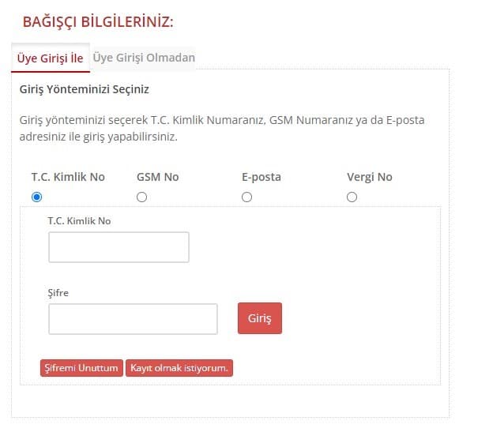
Task: Select the E-posta radio button
Action: [x=247, y=197]
